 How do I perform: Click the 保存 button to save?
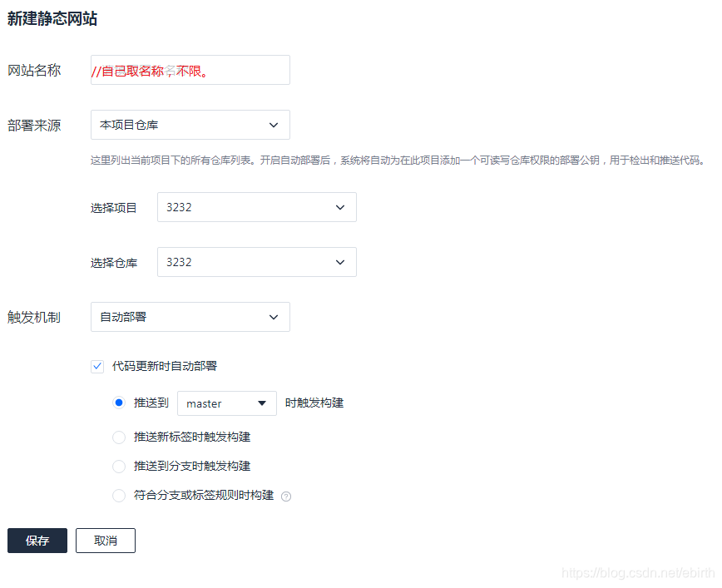37,540
